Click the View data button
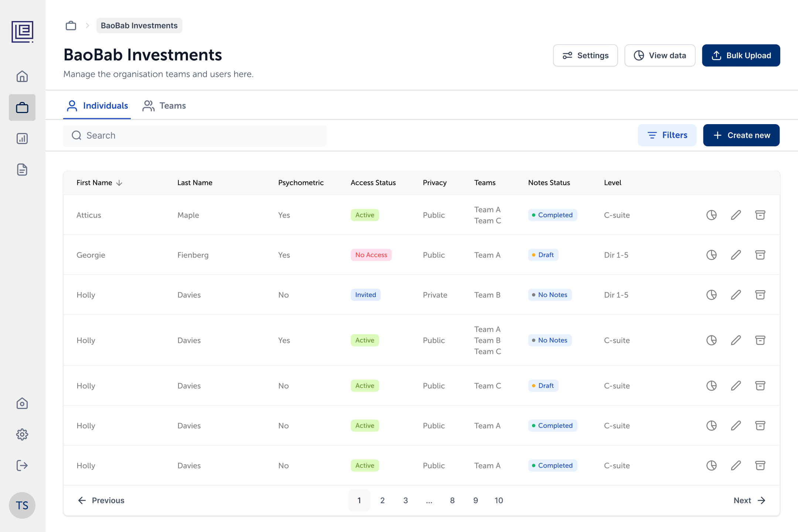Screen dimensions: 798x532 pyautogui.click(x=660, y=55)
